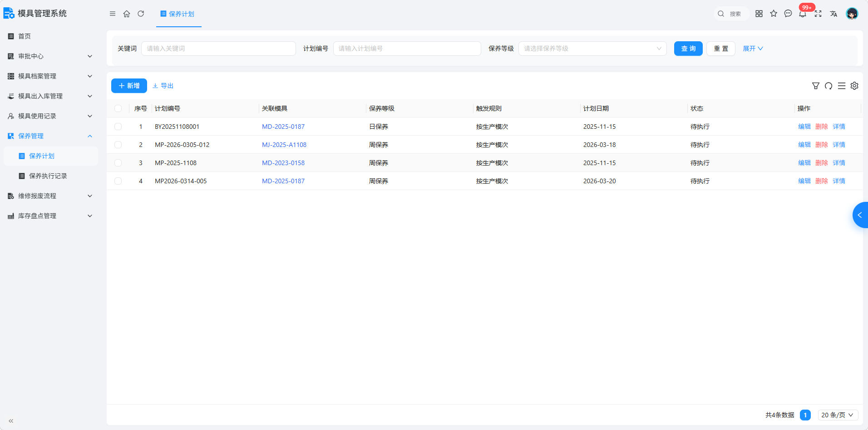868x430 pixels.
Task: Click the home icon in top bar
Action: [x=127, y=14]
